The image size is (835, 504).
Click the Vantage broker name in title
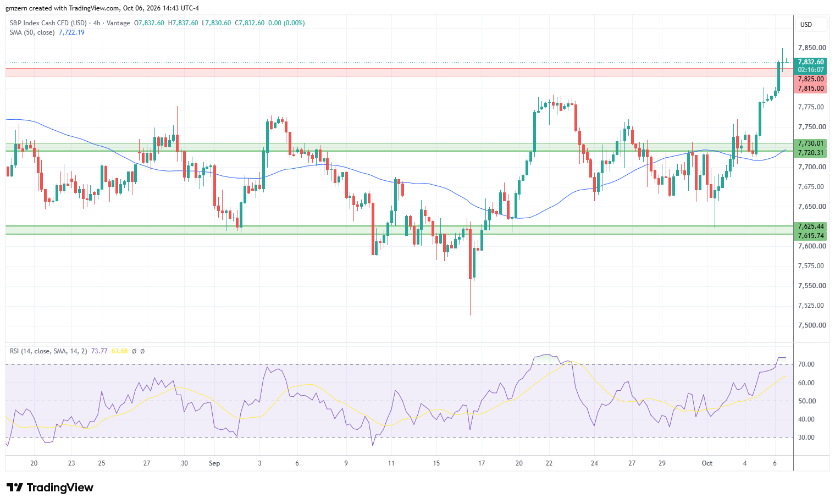118,23
